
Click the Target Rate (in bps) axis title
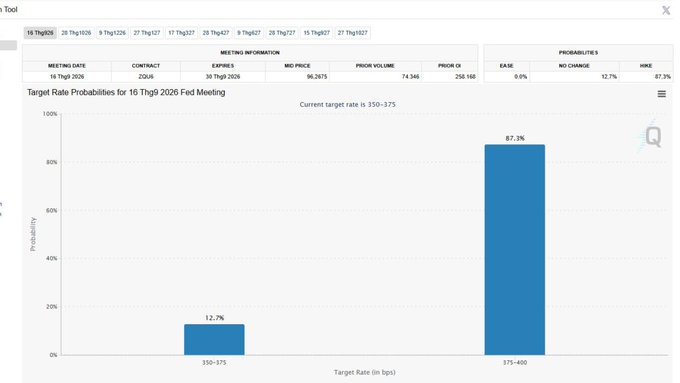pyautogui.click(x=365, y=372)
